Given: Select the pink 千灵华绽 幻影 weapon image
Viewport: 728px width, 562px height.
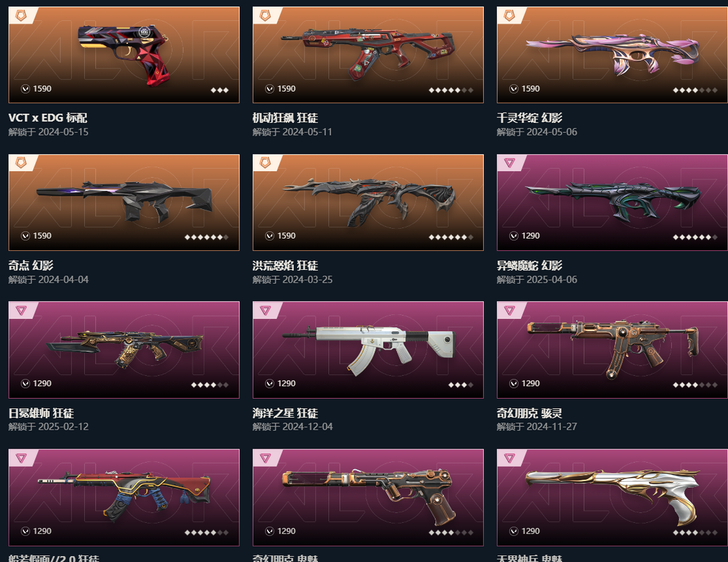Looking at the screenshot, I should coord(612,53).
